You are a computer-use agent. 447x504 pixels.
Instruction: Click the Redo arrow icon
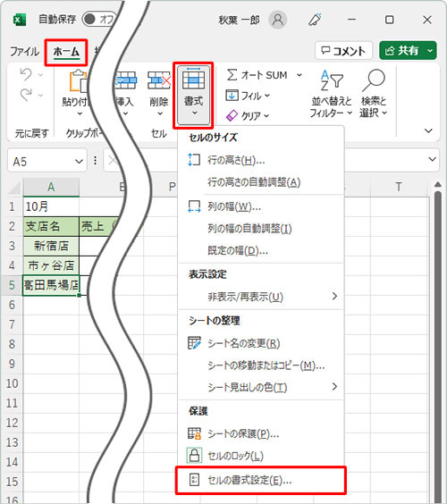(x=26, y=95)
